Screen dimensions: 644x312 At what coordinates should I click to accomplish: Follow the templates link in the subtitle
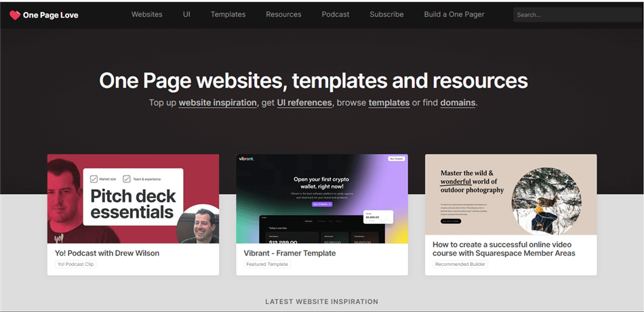389,102
